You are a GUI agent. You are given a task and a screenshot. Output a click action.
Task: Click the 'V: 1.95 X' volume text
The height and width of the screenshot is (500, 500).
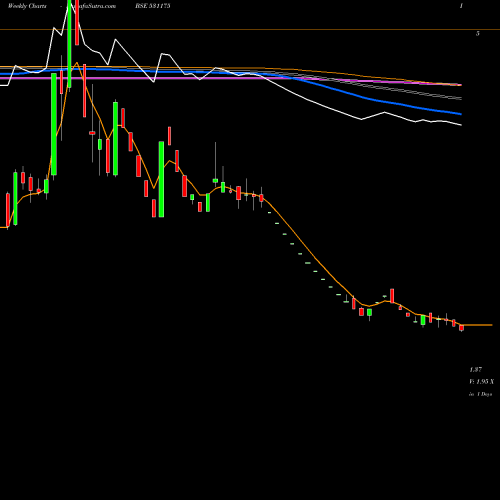pos(482,381)
